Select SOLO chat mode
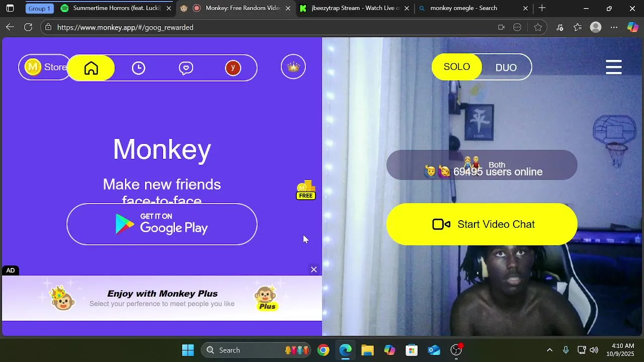This screenshot has height=362, width=644. (457, 67)
